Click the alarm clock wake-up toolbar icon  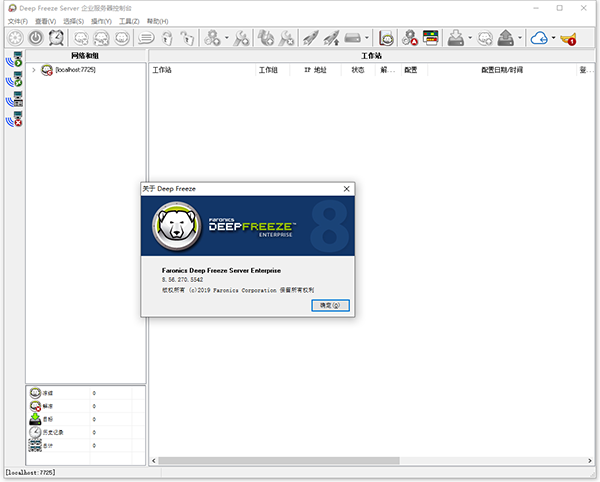coord(56,38)
